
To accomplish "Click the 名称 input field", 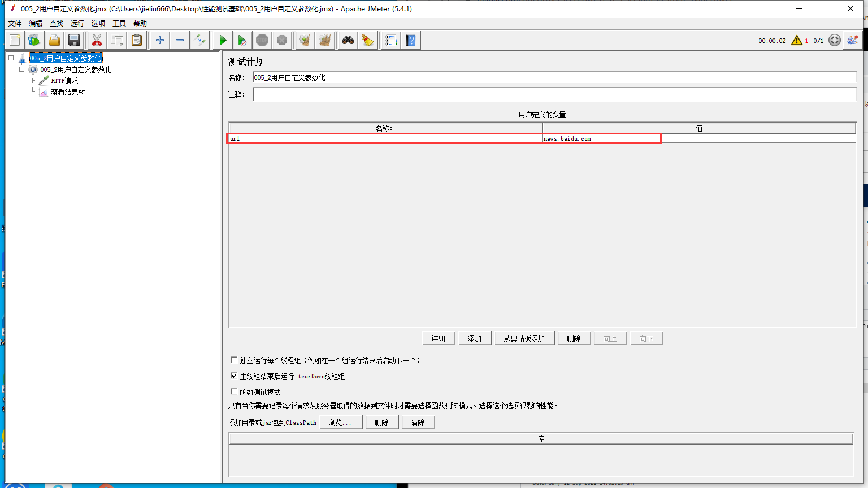I will [554, 77].
